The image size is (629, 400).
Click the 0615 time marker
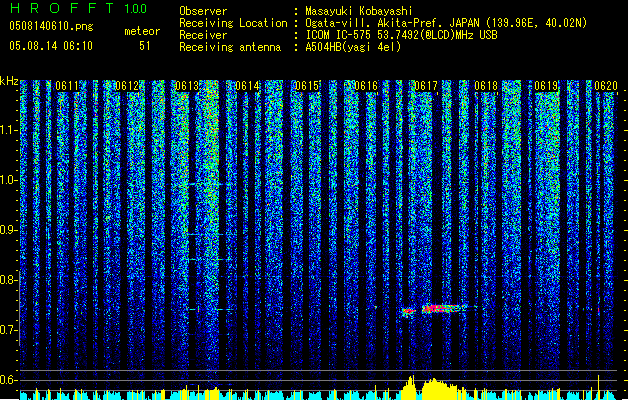[x=306, y=86]
